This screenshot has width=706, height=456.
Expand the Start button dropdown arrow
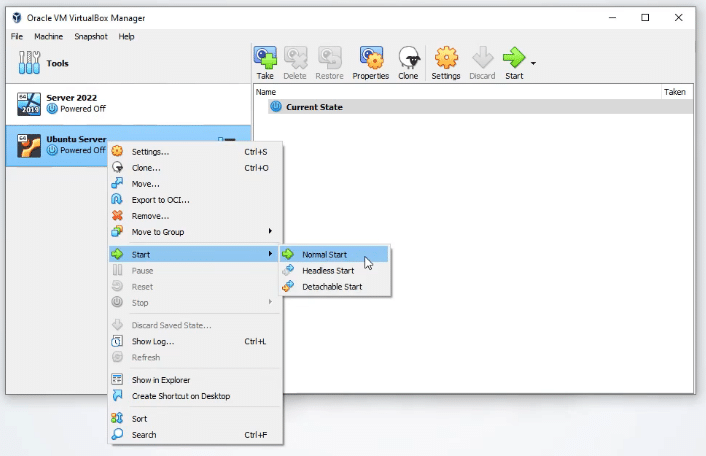(534, 63)
